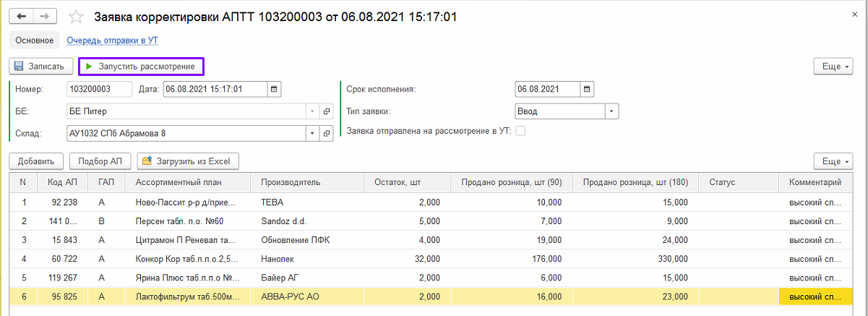Expand the Склад dropdown list
Viewport: 868px width, 316px height.
(x=312, y=134)
